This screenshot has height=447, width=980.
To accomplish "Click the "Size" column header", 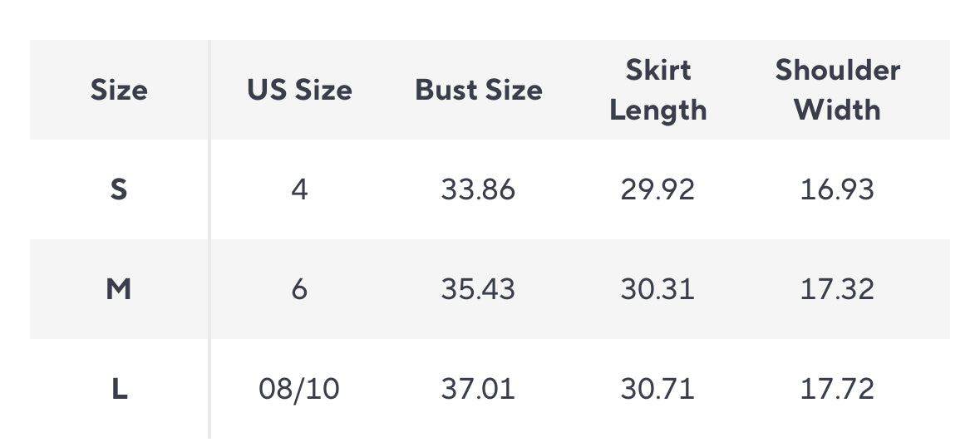I will click(119, 90).
